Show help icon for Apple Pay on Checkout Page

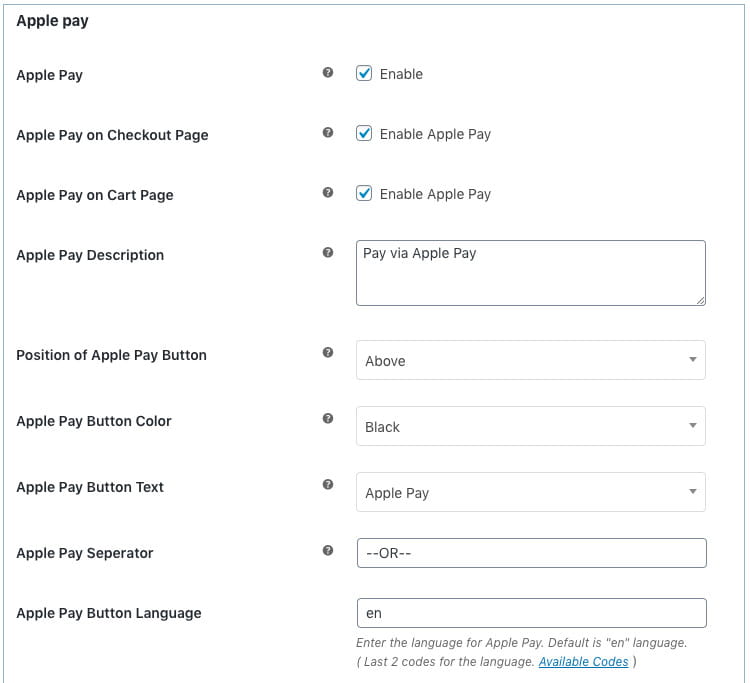pos(328,132)
